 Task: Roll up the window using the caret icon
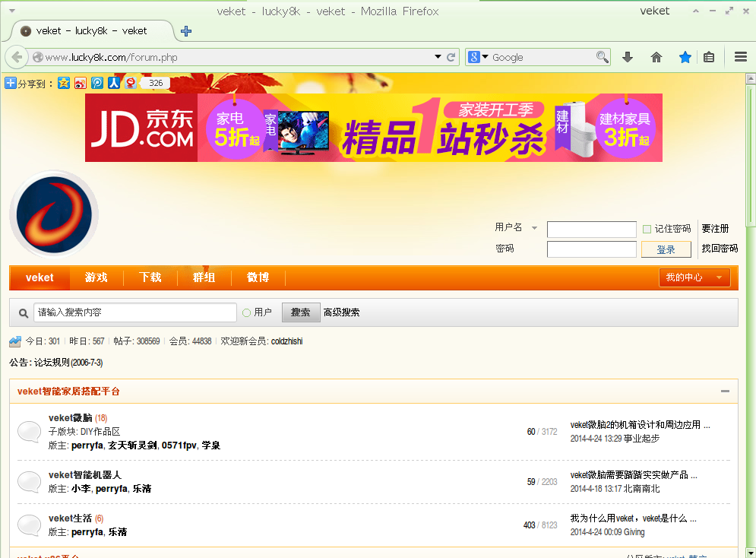(x=696, y=11)
